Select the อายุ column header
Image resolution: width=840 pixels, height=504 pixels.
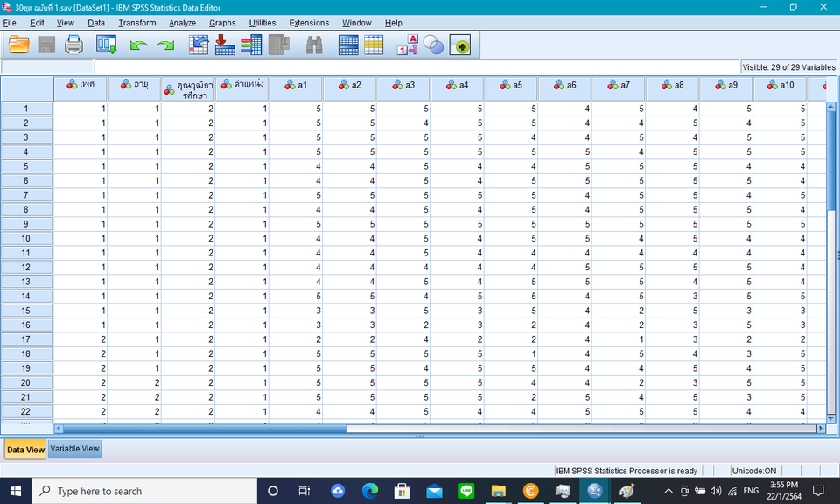tap(135, 88)
